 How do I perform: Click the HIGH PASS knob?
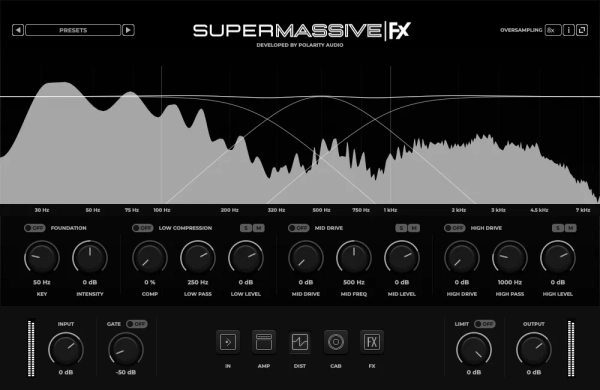[510, 258]
